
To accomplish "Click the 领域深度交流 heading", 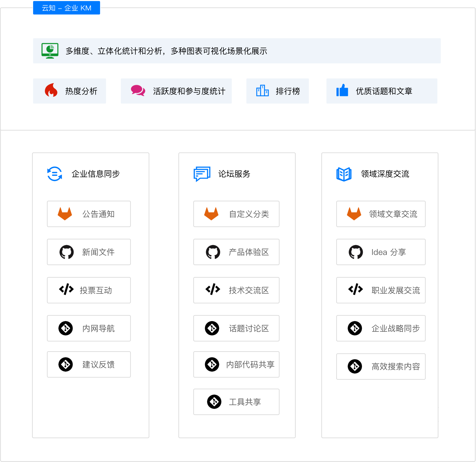I will click(385, 174).
